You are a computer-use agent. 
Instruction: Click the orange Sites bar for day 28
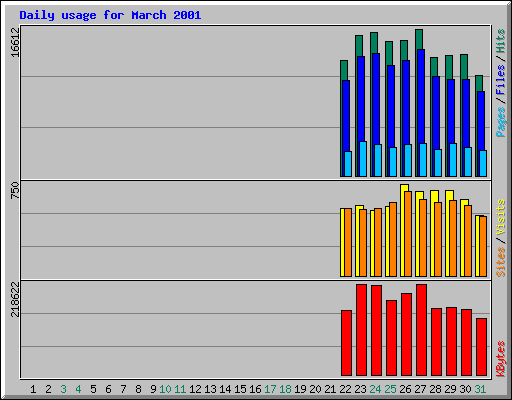[438, 240]
